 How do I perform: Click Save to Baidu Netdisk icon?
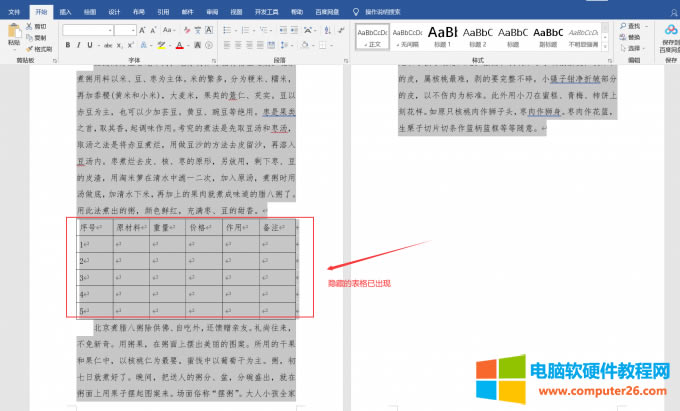pos(668,32)
